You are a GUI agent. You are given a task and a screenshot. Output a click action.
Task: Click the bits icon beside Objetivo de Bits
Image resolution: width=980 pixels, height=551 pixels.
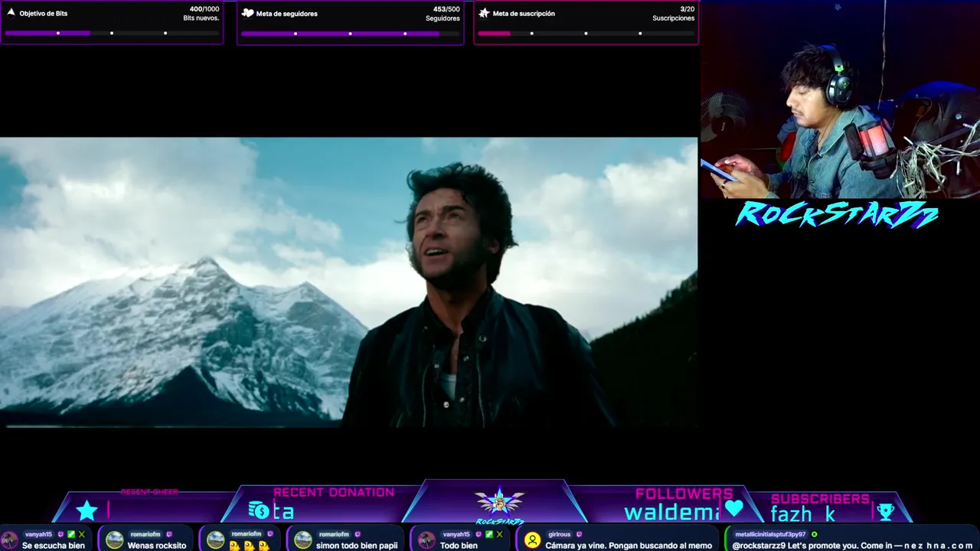pos(11,13)
